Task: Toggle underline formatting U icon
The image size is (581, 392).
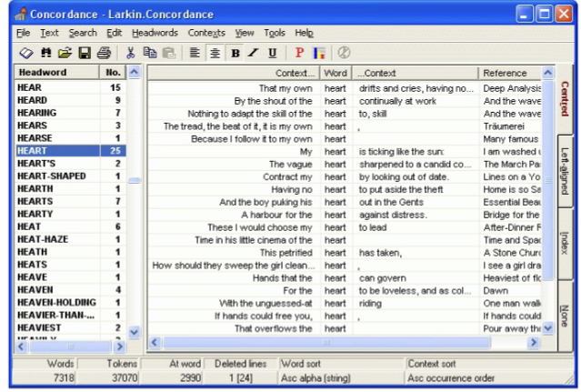Action: click(x=273, y=53)
